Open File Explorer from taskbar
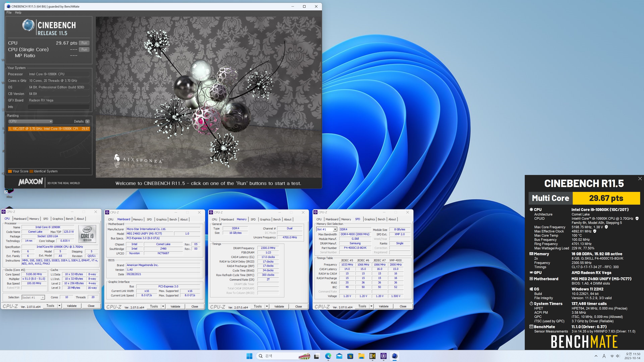 [x=361, y=356]
